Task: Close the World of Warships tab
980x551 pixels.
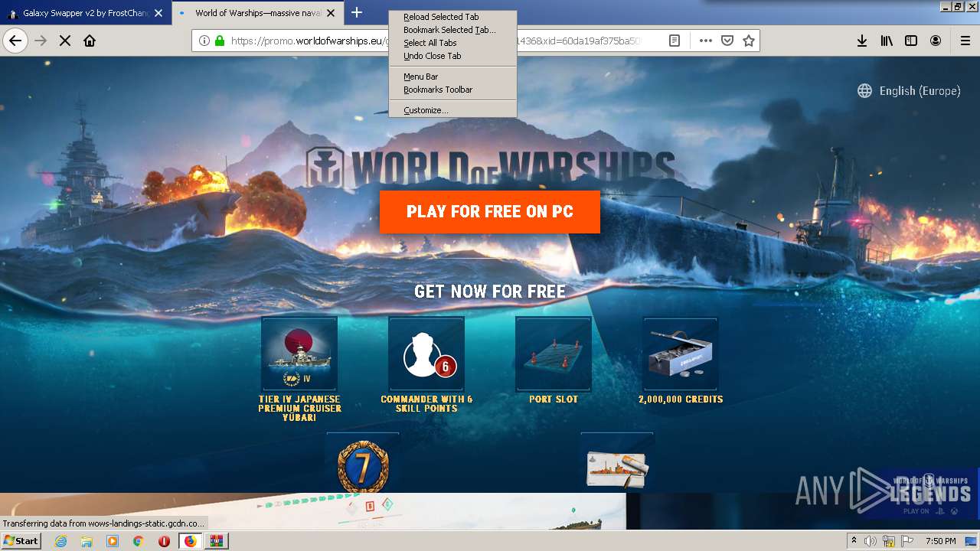Action: tap(331, 13)
